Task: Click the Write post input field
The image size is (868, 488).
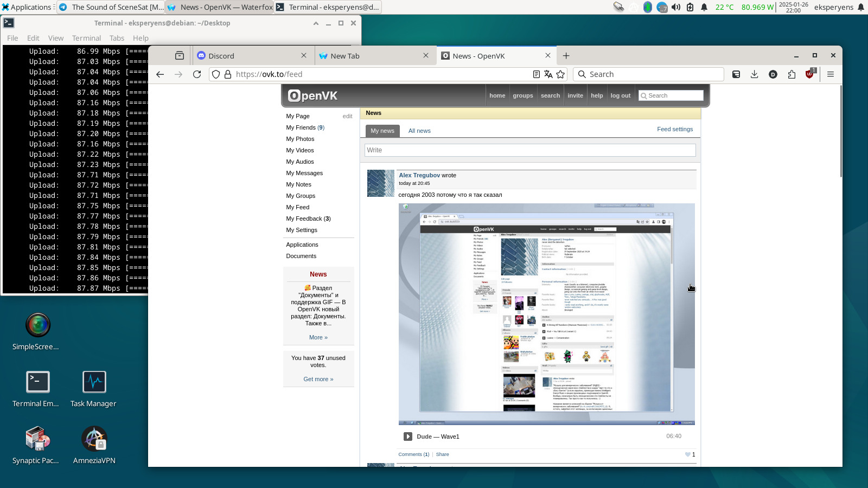Action: 530,150
